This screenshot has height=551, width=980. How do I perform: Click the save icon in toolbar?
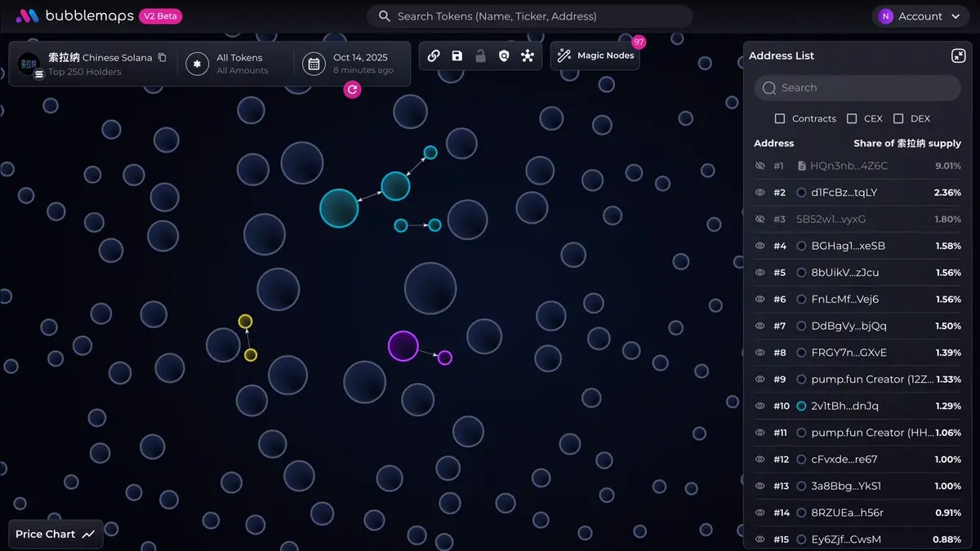(457, 56)
